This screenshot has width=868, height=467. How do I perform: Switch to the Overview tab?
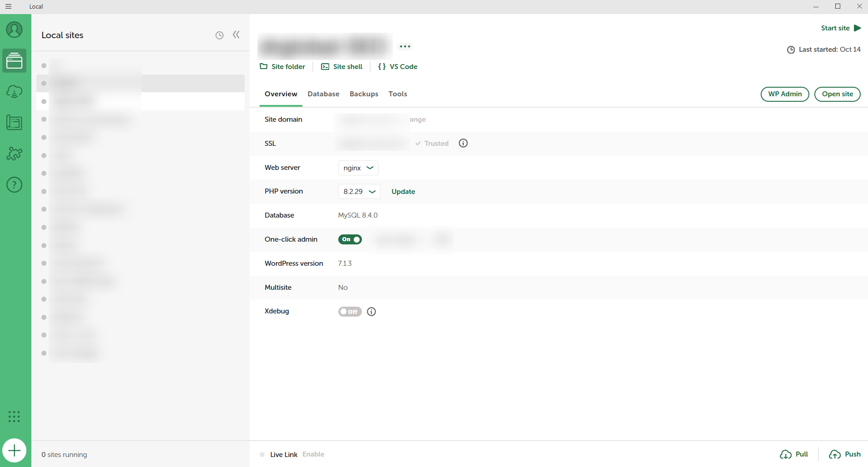click(x=281, y=94)
